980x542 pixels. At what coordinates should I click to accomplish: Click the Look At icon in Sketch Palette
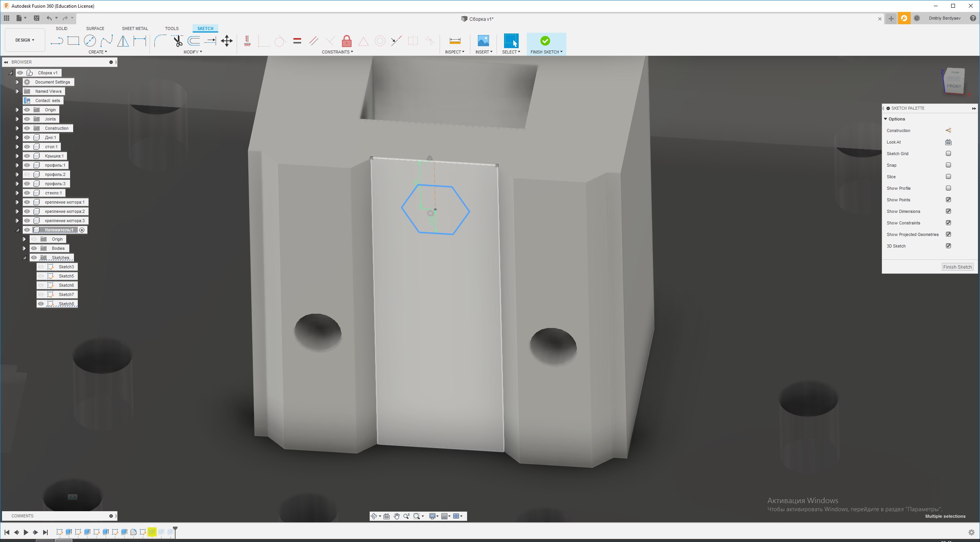click(x=948, y=142)
